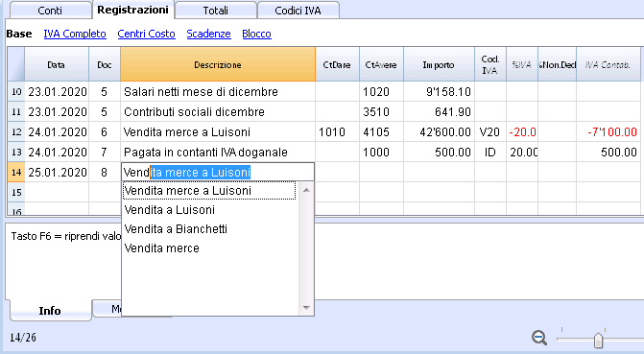644x354 pixels.
Task: Select row number 15 header
Action: click(16, 192)
